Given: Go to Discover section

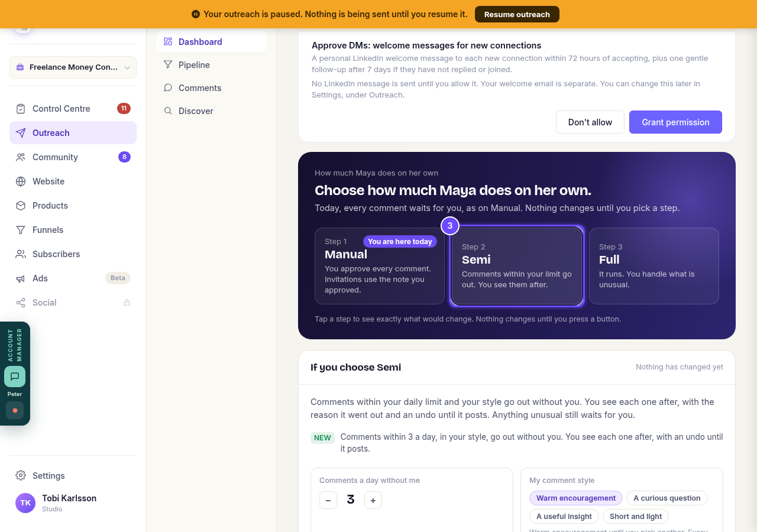Looking at the screenshot, I should 211,111.
